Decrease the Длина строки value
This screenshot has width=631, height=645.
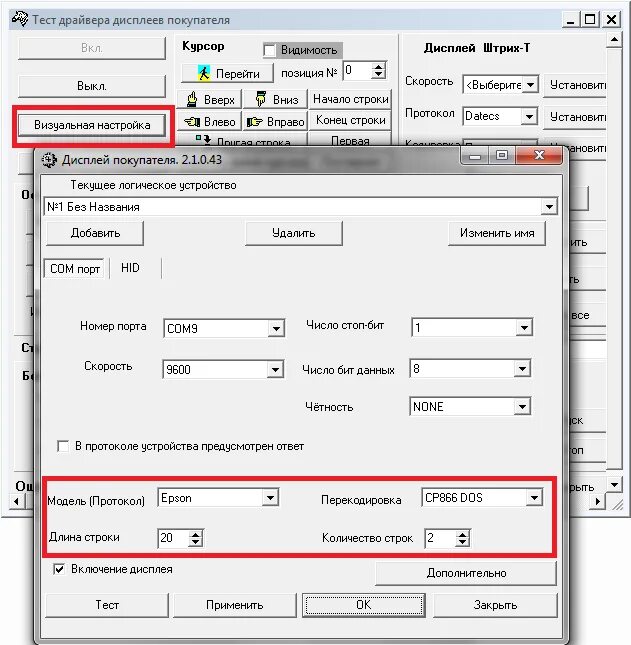tap(195, 542)
